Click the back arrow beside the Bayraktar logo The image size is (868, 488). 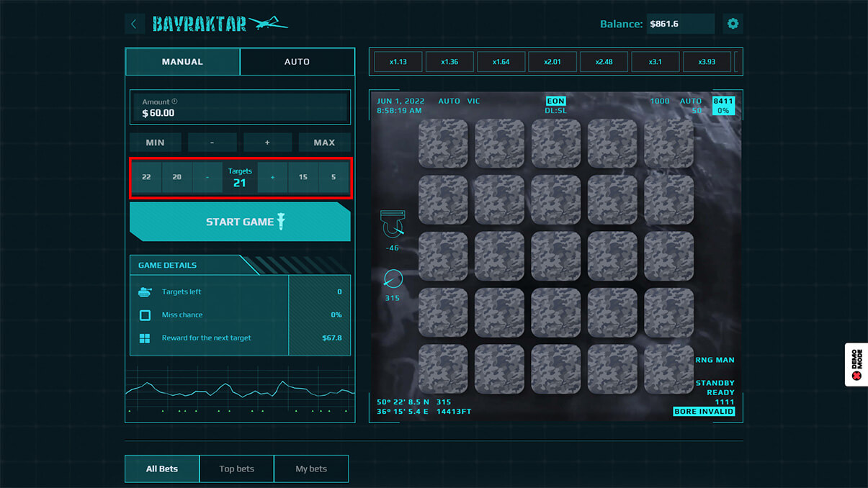[134, 24]
